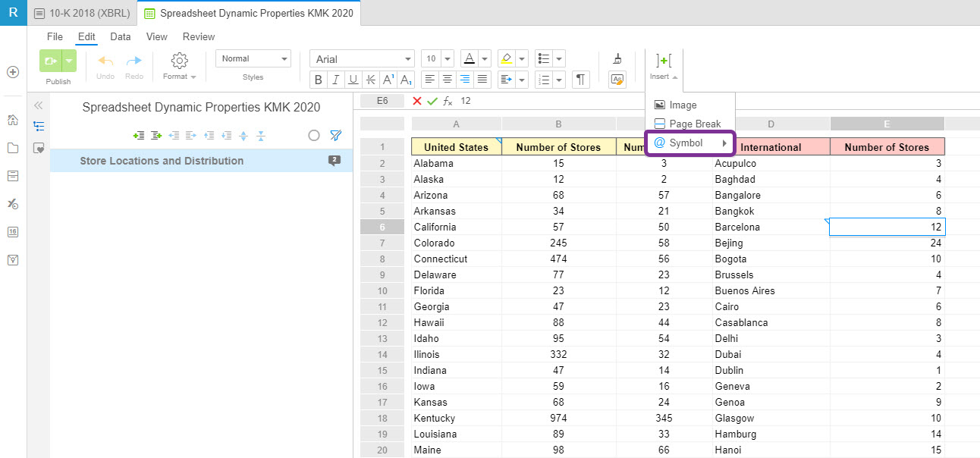The width and height of the screenshot is (980, 458).
Task: Toggle subscript formatting
Action: [x=406, y=80]
